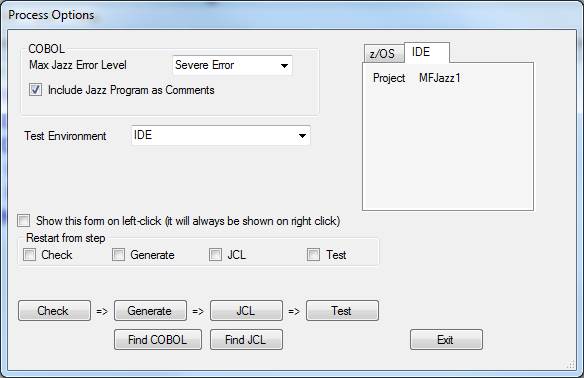Click the window resize grip corner
The image size is (584, 378).
571,365
